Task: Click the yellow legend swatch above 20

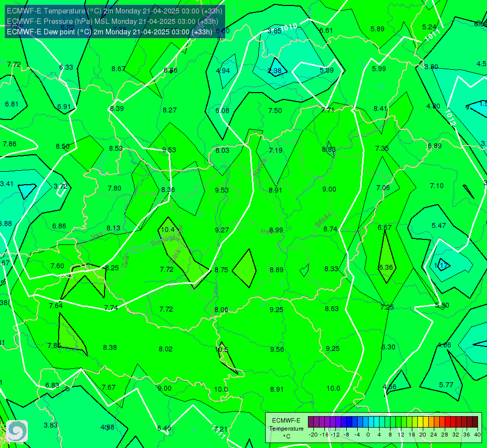Action: pyautogui.click(x=420, y=422)
